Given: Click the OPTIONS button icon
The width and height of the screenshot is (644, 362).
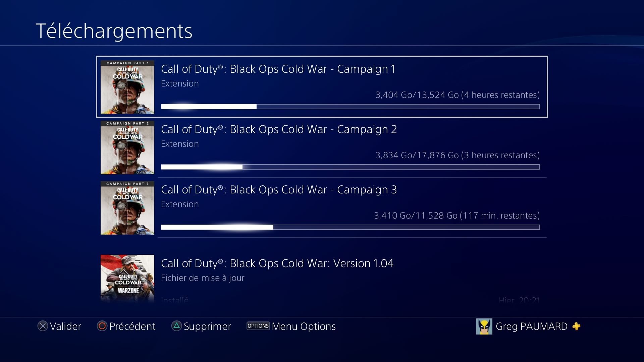Looking at the screenshot, I should point(258,326).
